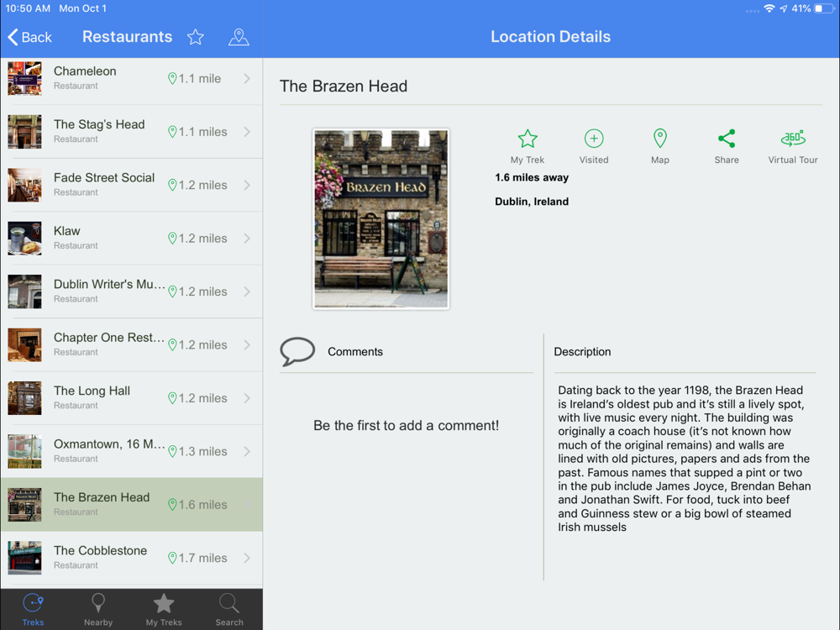Tap '1.6 miles away' text
The width and height of the screenshot is (840, 630).
532,177
